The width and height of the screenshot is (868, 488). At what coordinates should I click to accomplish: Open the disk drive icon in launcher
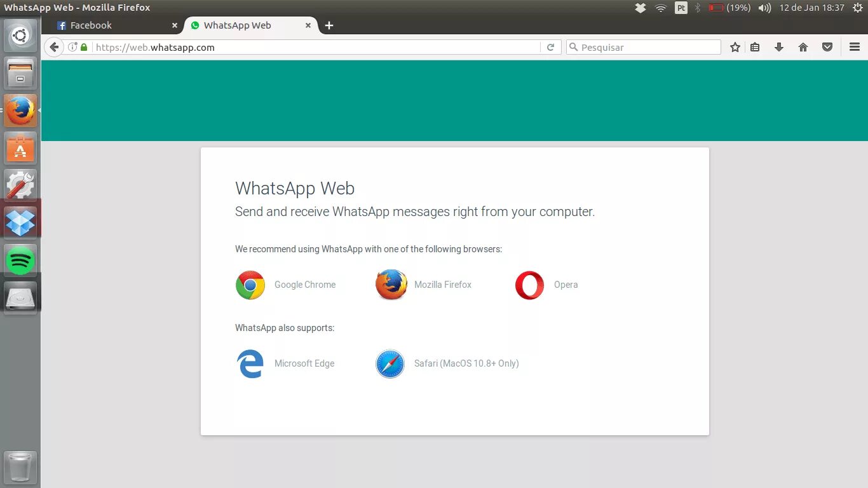tap(20, 297)
